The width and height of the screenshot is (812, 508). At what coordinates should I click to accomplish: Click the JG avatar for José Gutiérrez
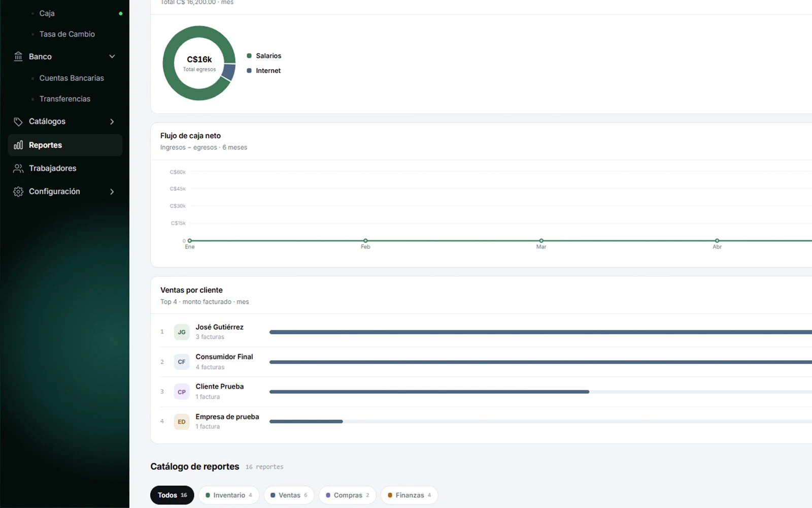(182, 332)
